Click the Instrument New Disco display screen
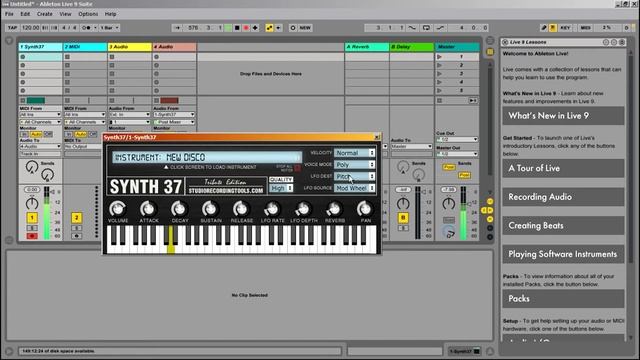The width and height of the screenshot is (640, 360). pyautogui.click(x=207, y=158)
